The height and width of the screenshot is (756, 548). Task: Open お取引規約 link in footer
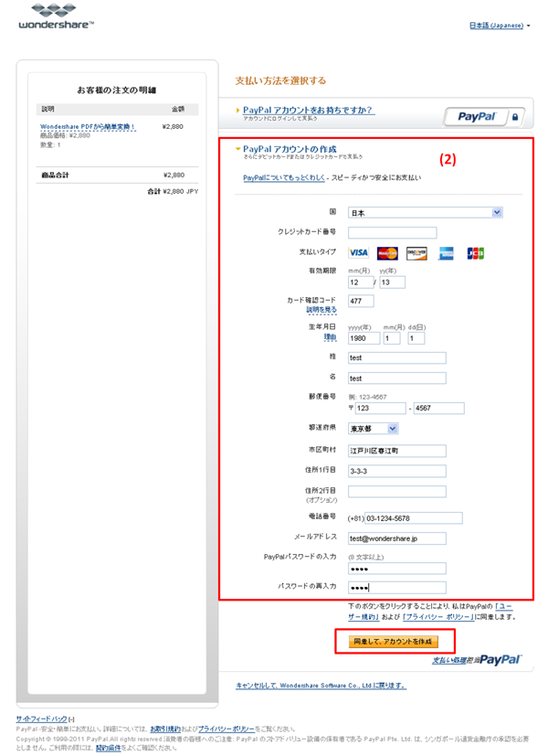tap(165, 729)
